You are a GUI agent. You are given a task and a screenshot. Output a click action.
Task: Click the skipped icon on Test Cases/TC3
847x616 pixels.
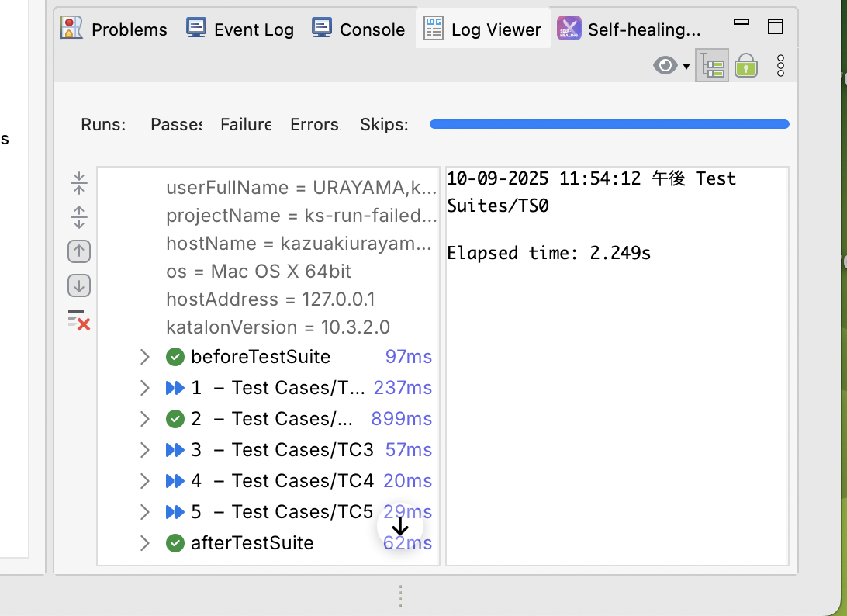point(175,450)
